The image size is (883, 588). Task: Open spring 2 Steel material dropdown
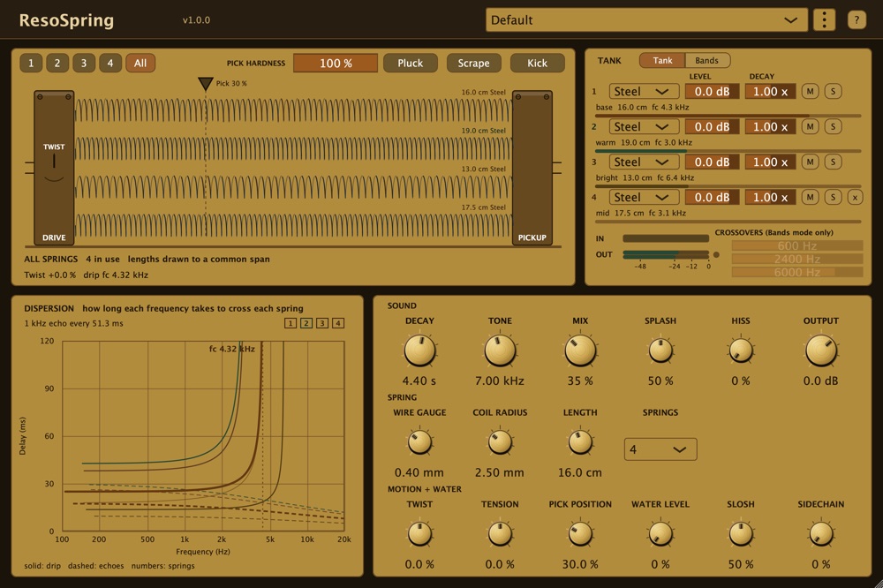tap(644, 127)
